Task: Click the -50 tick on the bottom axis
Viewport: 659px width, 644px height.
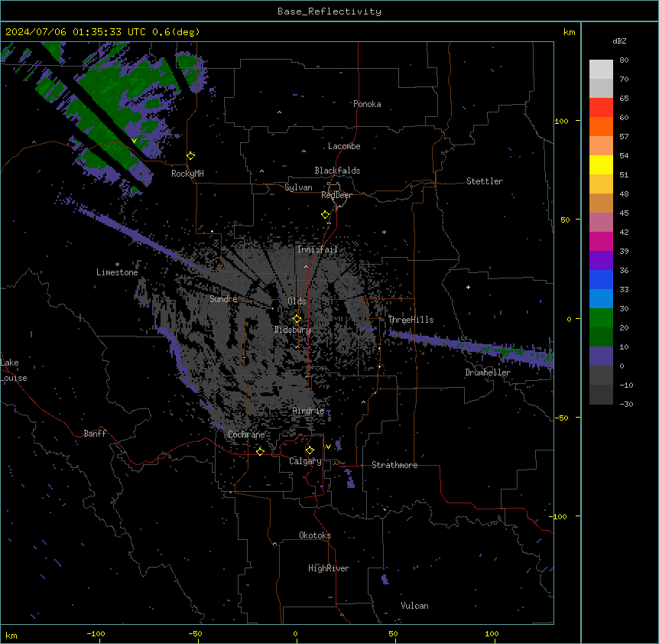Action: click(x=195, y=633)
